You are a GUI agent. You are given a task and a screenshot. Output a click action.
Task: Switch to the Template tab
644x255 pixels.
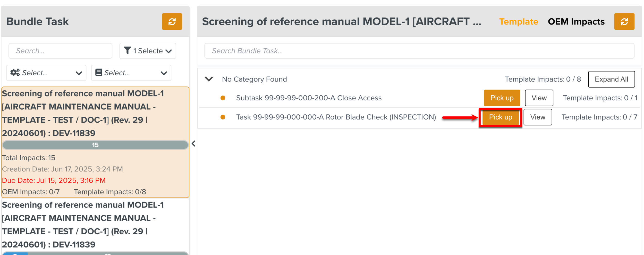(518, 22)
